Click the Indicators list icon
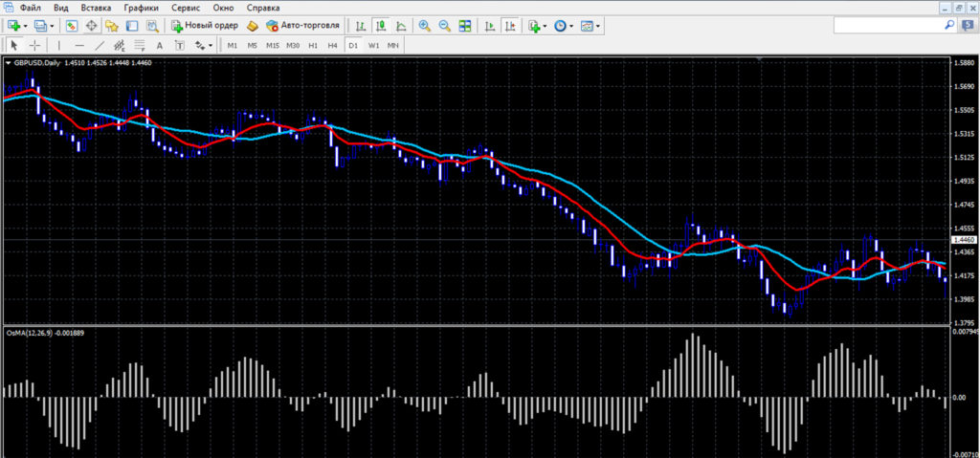The height and width of the screenshot is (458, 980). (x=533, y=26)
